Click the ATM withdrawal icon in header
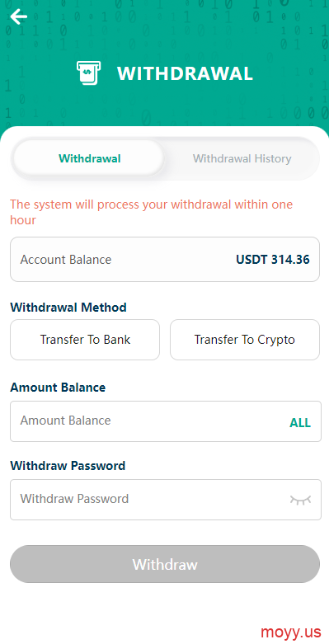 88,73
